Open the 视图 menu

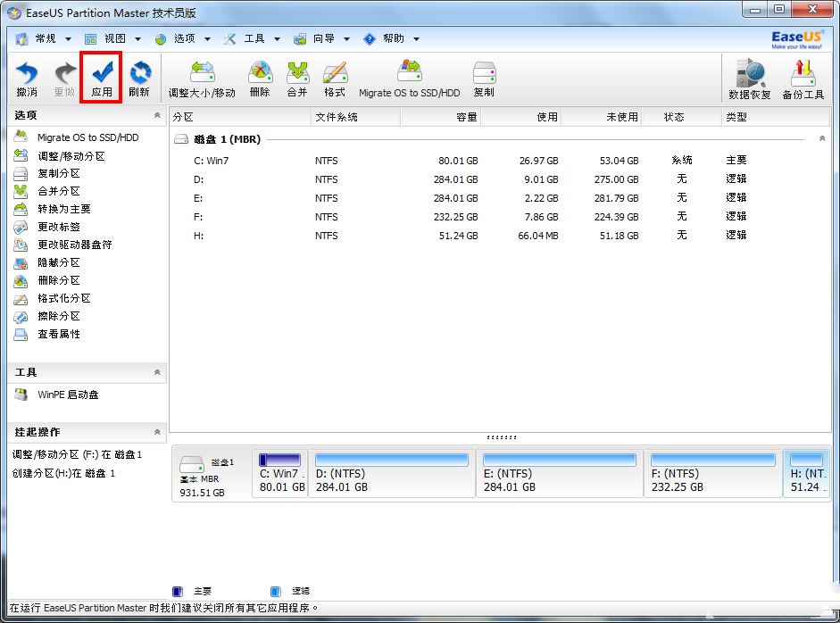(113, 38)
